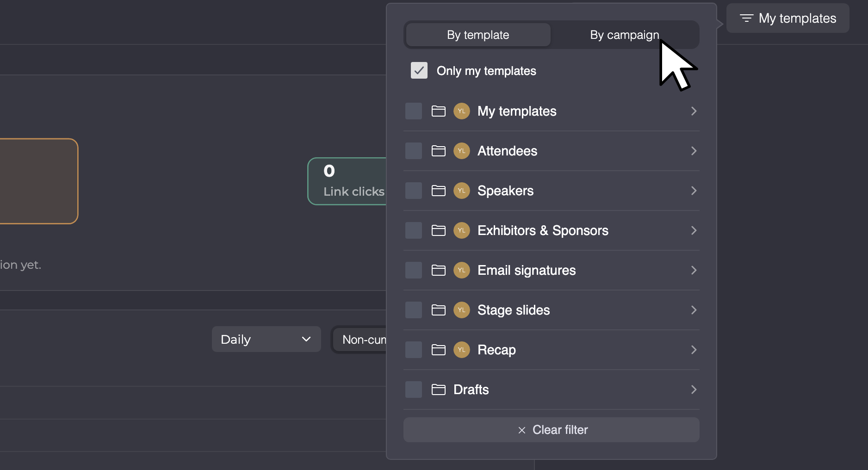Image resolution: width=868 pixels, height=470 pixels.
Task: Click YL avatar in Email signatures row
Action: (x=462, y=270)
